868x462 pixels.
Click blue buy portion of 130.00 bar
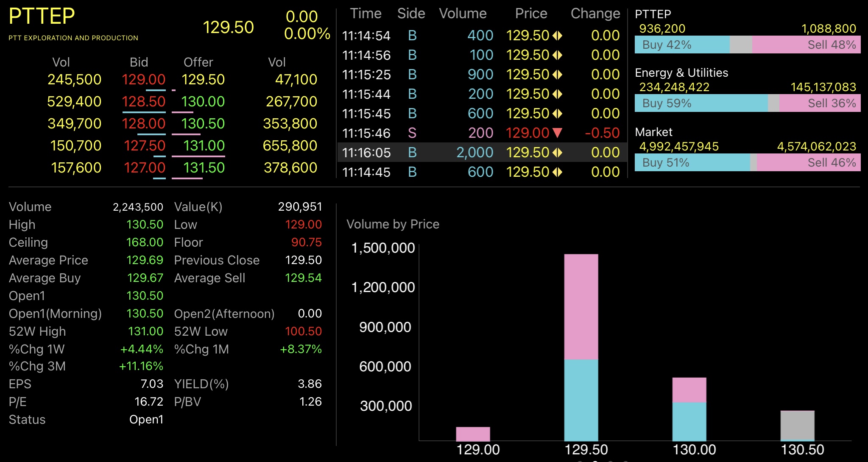point(689,421)
